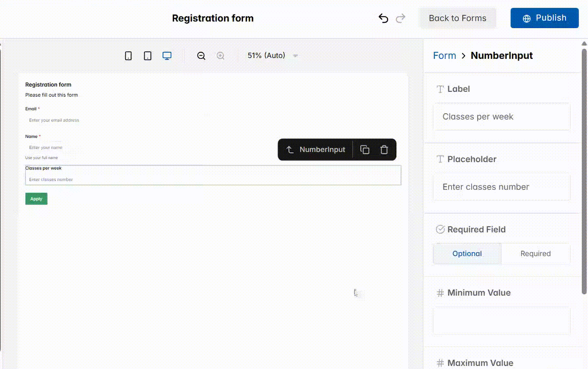Set the field to Required

point(535,253)
